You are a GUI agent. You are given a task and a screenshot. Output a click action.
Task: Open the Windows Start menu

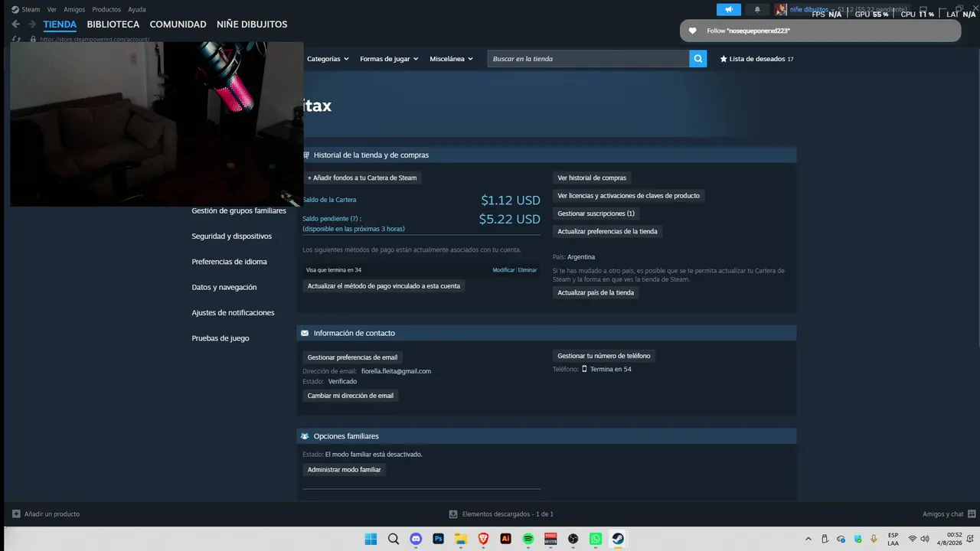371,539
